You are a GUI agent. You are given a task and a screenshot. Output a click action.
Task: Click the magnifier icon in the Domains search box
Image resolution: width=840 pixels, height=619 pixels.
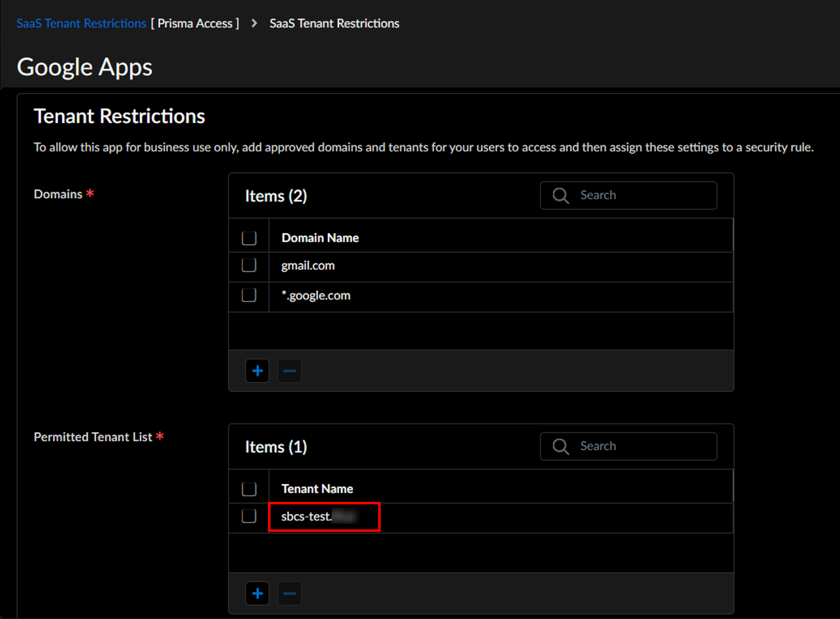tap(561, 196)
